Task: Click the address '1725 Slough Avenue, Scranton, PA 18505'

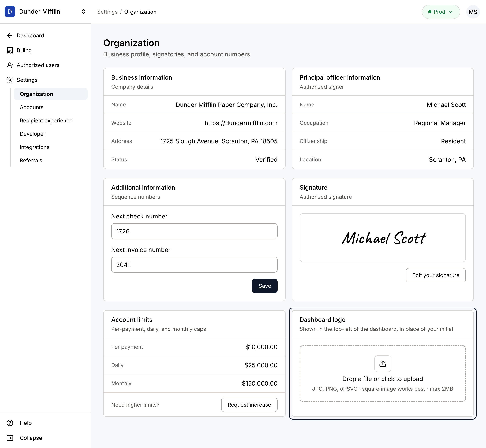Action: coord(219,141)
